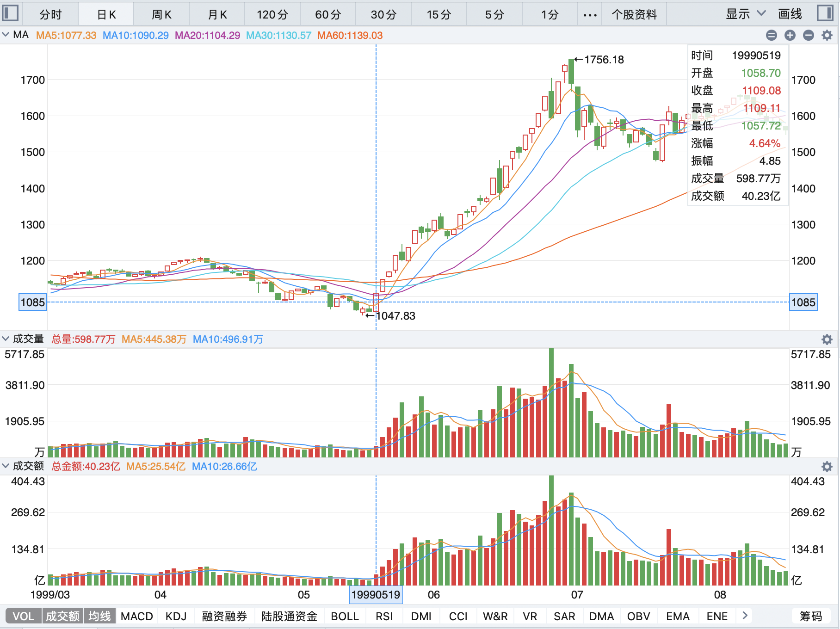Open MA indicator settings gear
Screen dimensions: 840x629
(x=827, y=35)
